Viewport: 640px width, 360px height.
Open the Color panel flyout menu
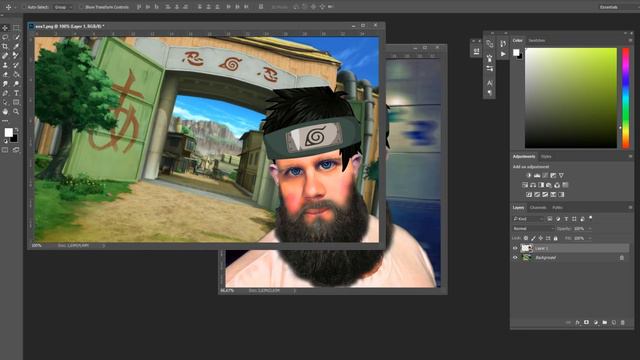(x=630, y=40)
